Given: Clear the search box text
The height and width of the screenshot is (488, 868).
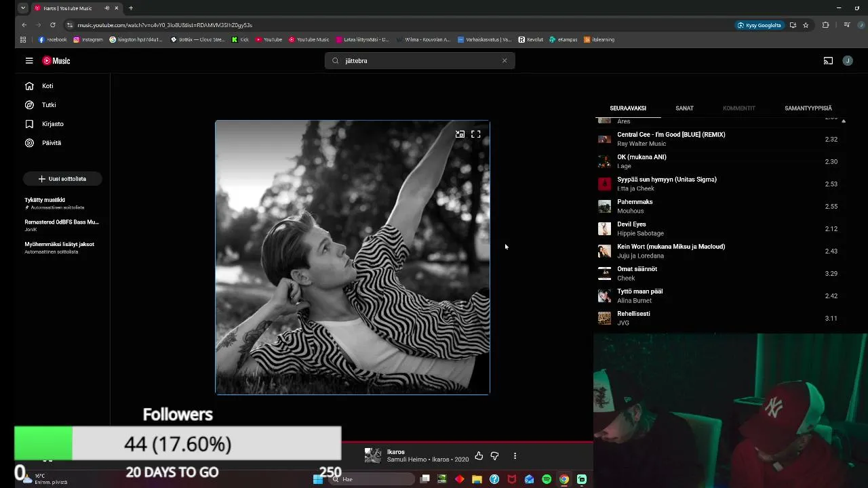Looking at the screenshot, I should click(x=505, y=60).
